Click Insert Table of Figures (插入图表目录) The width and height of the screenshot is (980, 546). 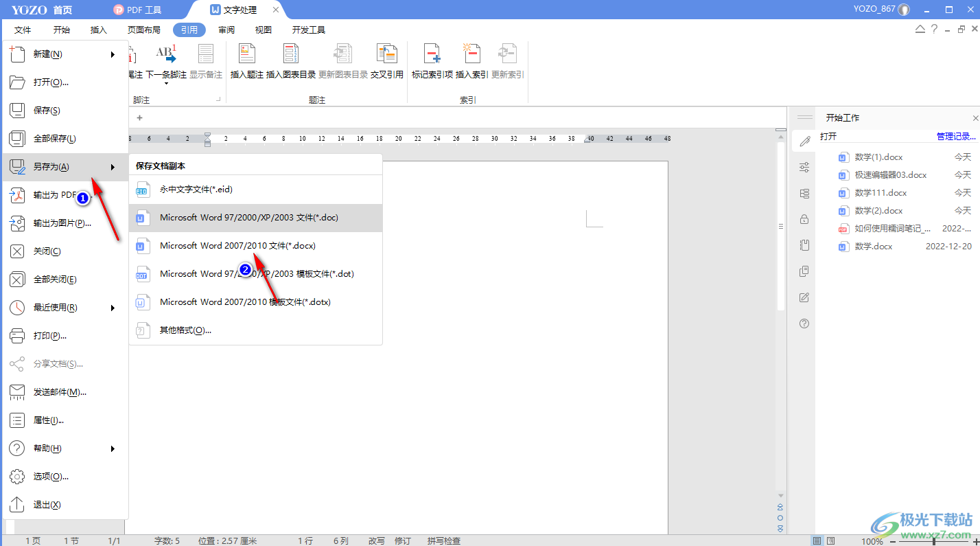coord(291,62)
